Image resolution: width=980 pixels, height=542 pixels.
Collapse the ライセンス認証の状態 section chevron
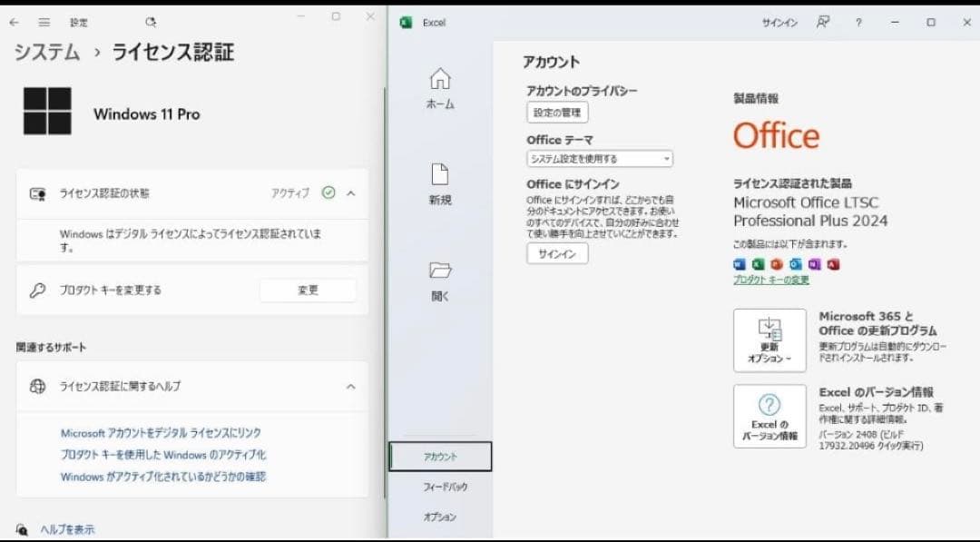350,193
